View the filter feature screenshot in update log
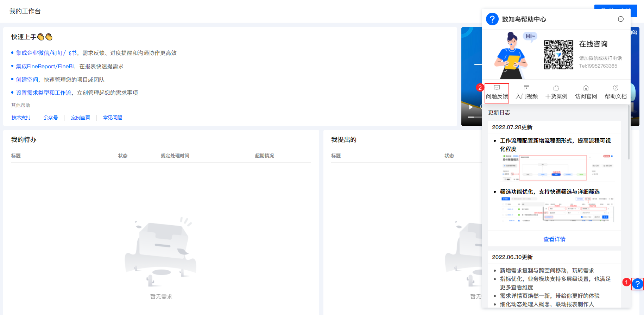Viewport: 644px width, 315px height. coord(557,210)
